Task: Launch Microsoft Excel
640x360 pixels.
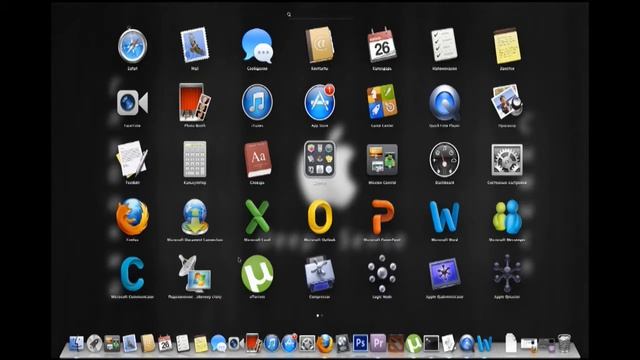Action: click(x=257, y=217)
